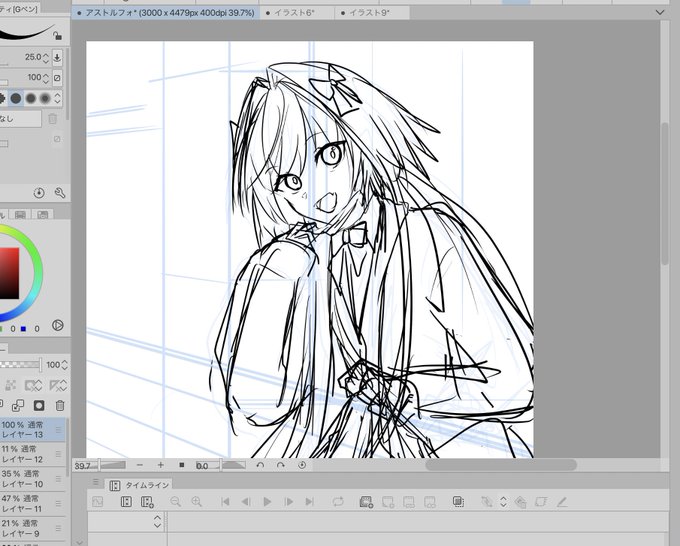
Task: Open the timeline palette menu icon
Action: pos(96,482)
